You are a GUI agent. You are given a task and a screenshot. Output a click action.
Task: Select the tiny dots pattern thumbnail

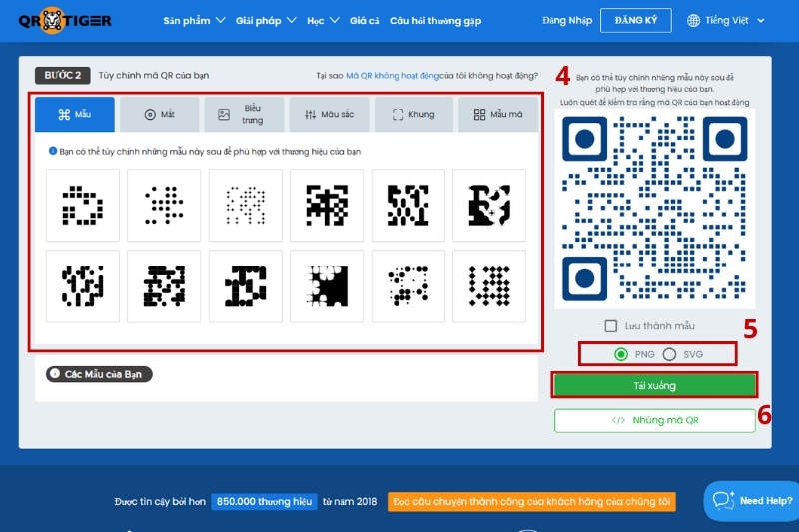[x=245, y=206]
